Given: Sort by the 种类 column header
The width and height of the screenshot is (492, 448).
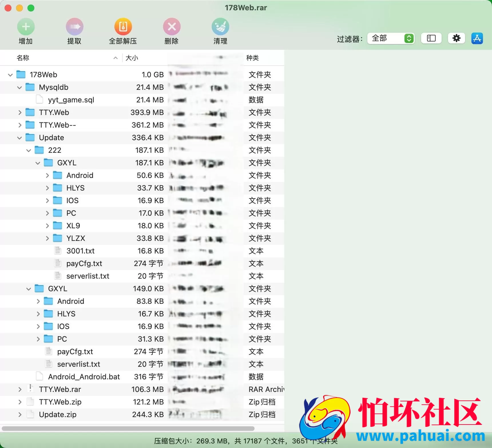Looking at the screenshot, I should [252, 58].
